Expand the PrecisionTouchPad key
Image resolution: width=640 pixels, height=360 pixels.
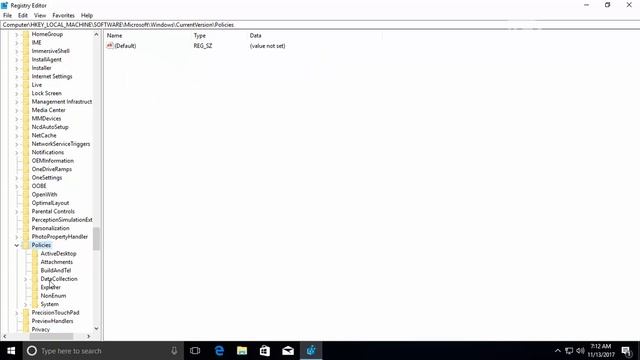[x=17, y=313]
